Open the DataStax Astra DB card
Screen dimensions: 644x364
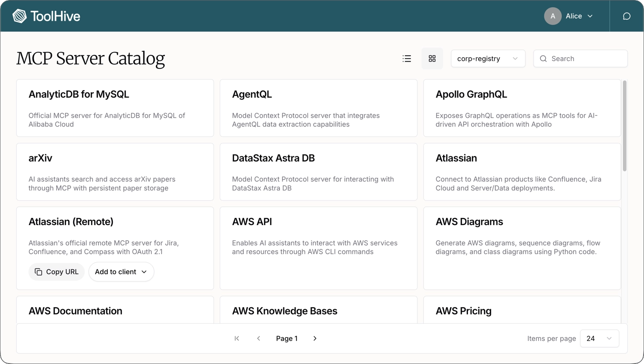tap(318, 172)
